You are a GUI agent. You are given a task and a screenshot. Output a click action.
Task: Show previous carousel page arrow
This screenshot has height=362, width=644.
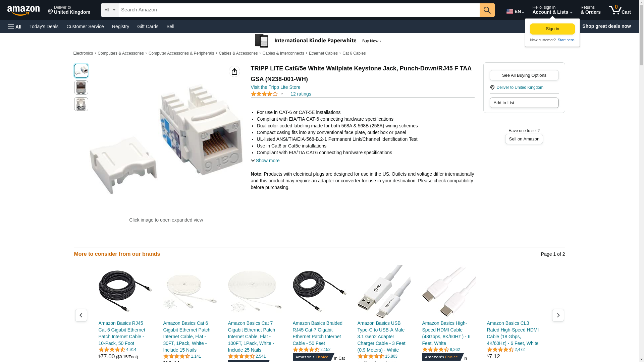point(81,315)
